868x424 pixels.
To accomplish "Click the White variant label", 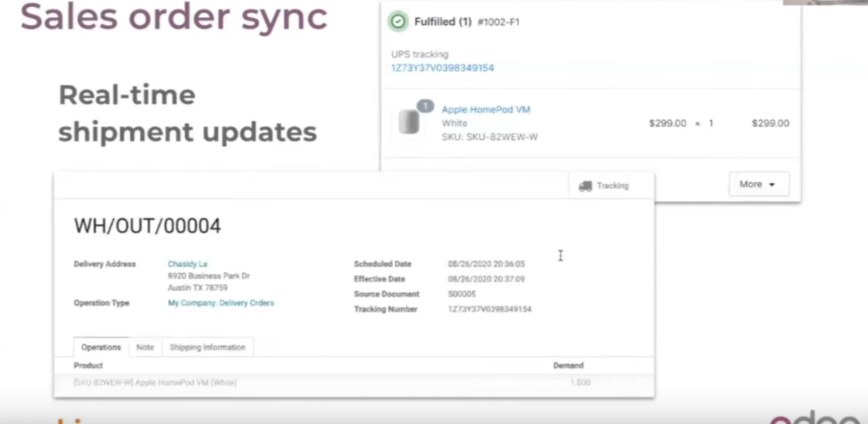I will click(455, 123).
